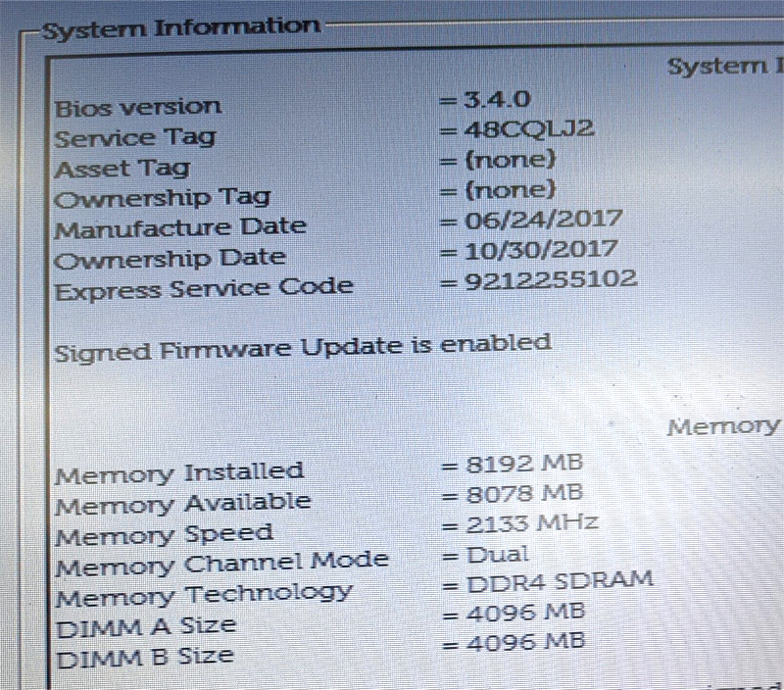Click the Ownership Tag label
The width and height of the screenshot is (784, 690).
[x=163, y=199]
